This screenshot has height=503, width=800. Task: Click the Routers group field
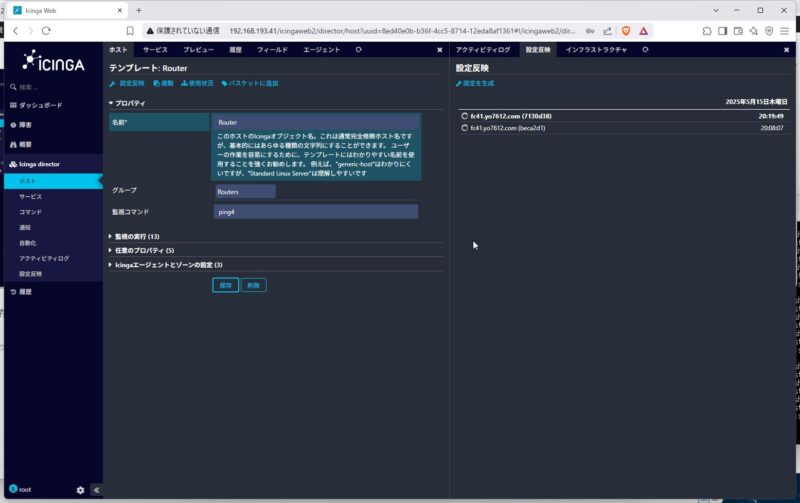tap(245, 192)
